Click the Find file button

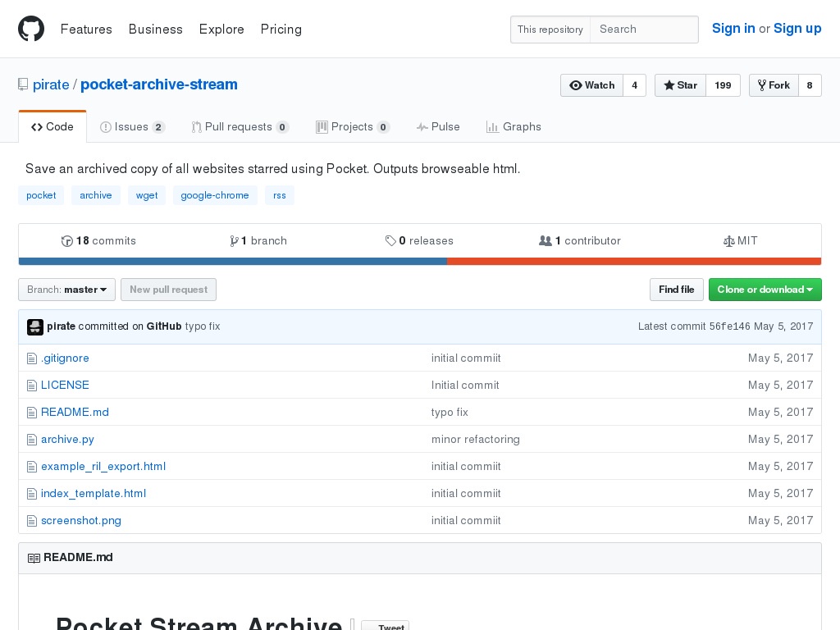coord(676,290)
